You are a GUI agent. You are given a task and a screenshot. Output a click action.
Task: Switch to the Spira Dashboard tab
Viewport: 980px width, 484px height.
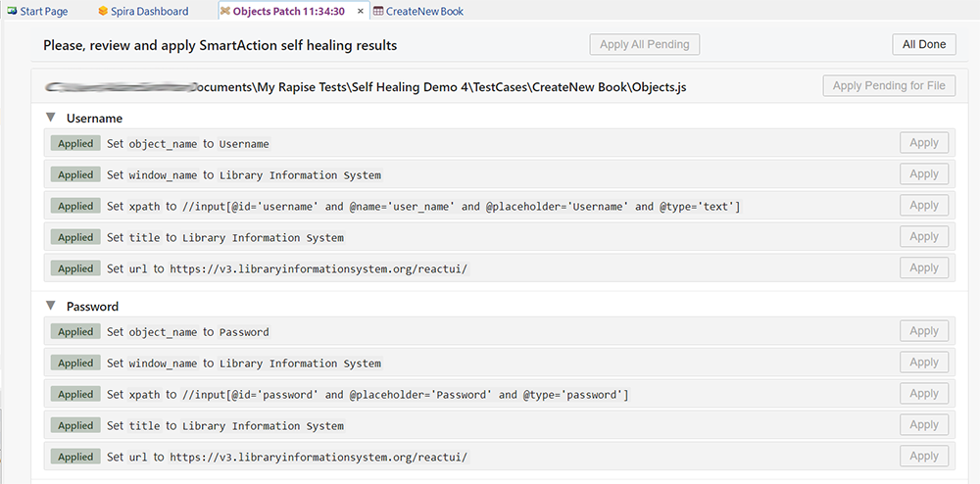click(x=149, y=11)
